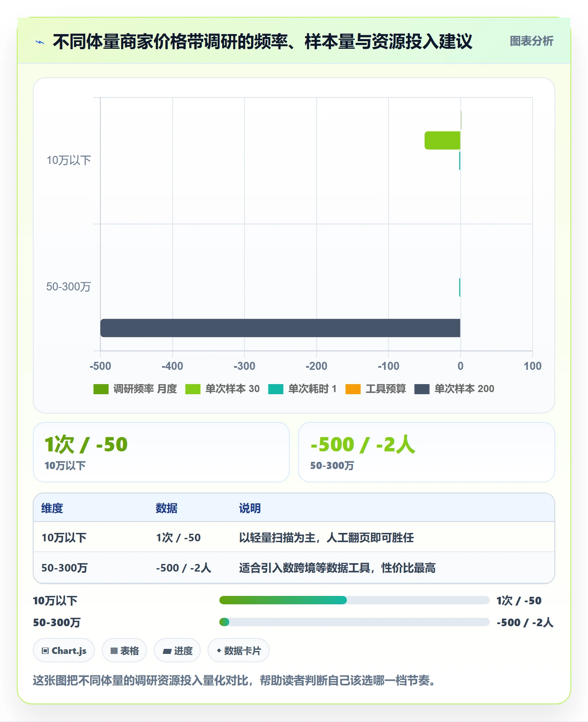Image resolution: width=588 pixels, height=722 pixels.
Task: Click the 50-300万 table row cell
Action: click(64, 568)
